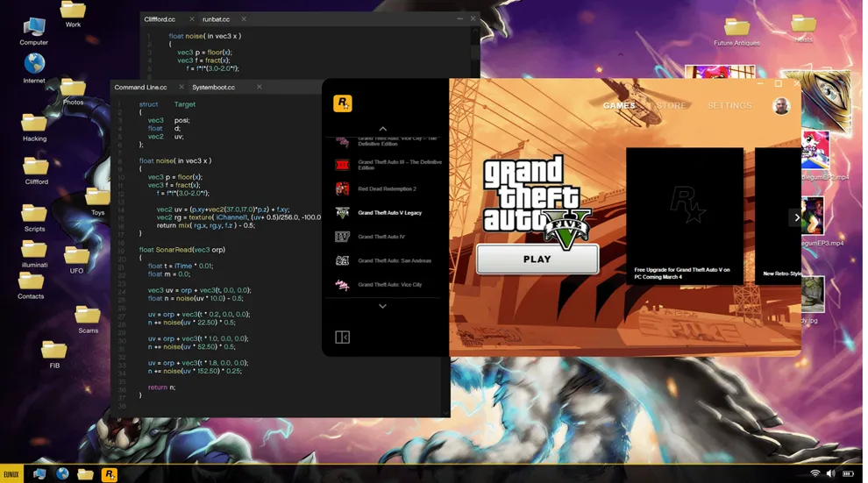Open Free Upgrade for GTA V news card
Image resolution: width=868 pixels, height=483 pixels.
685,217
